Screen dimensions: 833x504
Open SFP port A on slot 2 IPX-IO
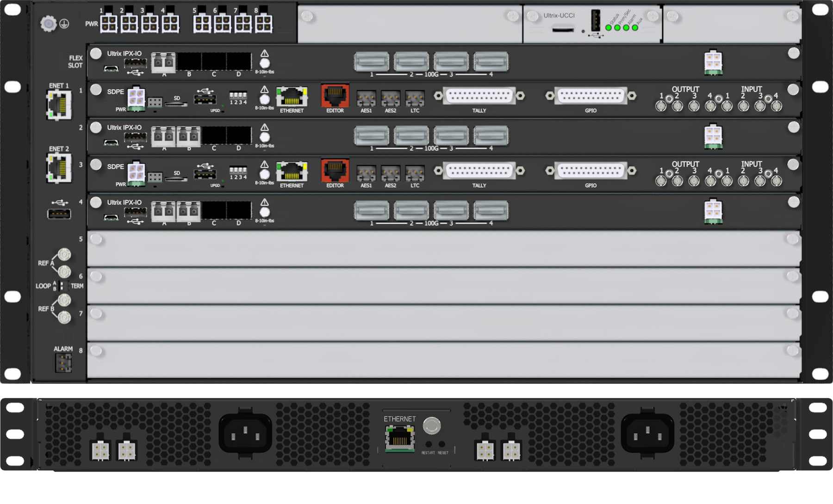[163, 135]
